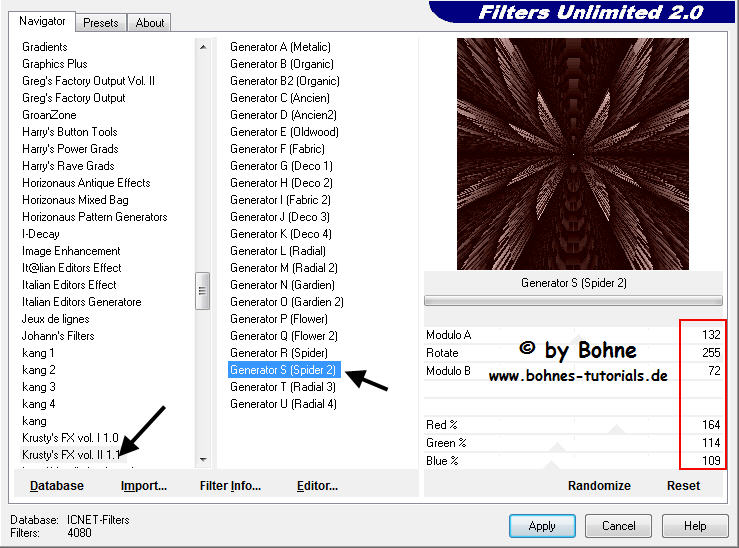The width and height of the screenshot is (739, 548).
Task: Open Help for the filter dialog
Action: pos(695,525)
